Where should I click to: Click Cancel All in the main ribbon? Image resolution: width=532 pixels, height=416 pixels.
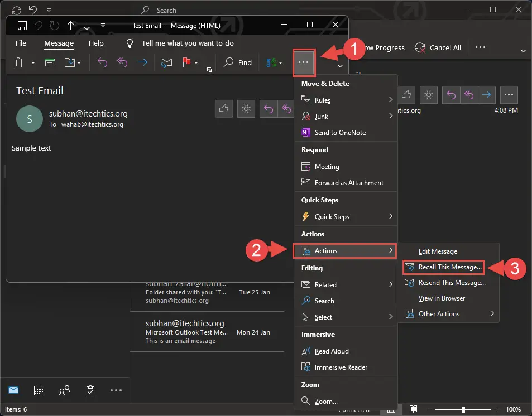438,48
